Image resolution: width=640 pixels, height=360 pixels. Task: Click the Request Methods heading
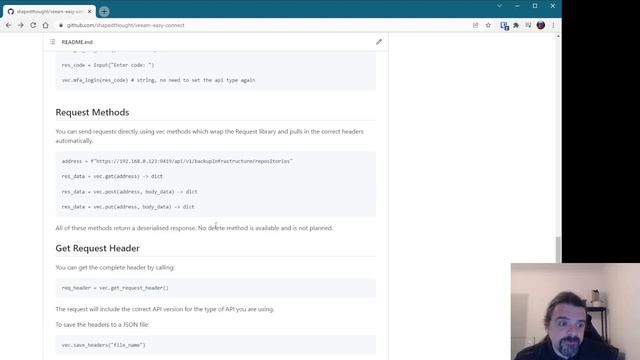coord(92,112)
